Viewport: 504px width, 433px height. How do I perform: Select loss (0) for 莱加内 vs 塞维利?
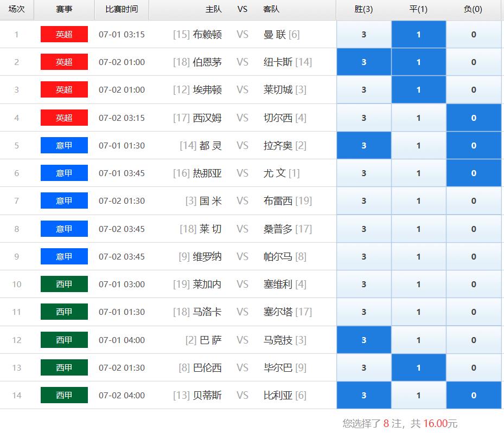tap(474, 284)
